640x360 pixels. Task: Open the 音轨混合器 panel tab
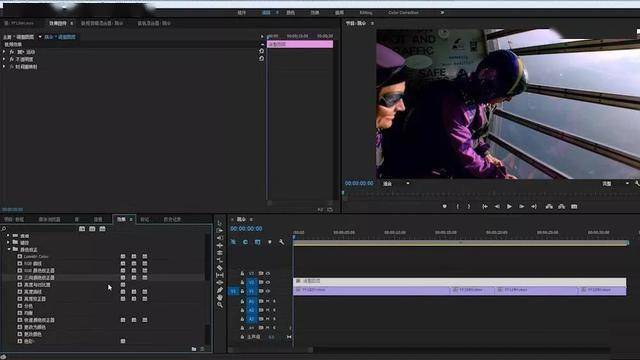(154, 23)
